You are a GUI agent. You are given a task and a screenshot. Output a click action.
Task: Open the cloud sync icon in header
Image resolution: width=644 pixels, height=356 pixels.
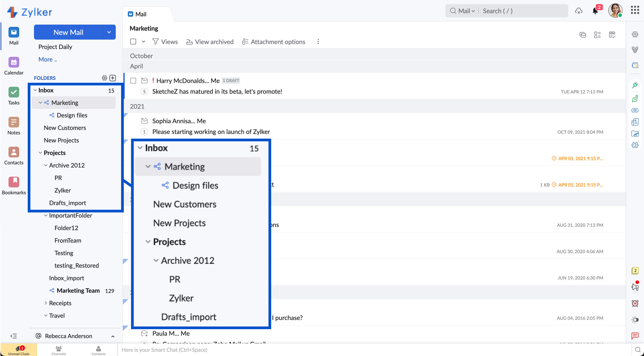click(x=579, y=11)
